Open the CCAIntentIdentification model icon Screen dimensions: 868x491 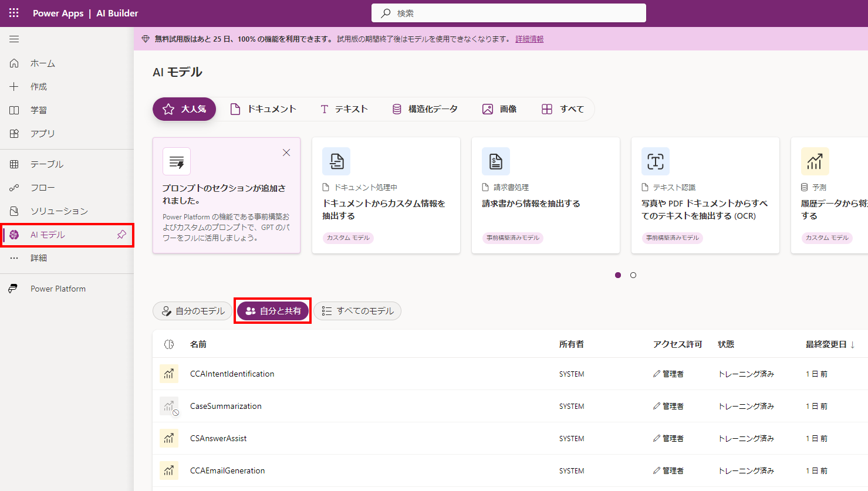169,374
